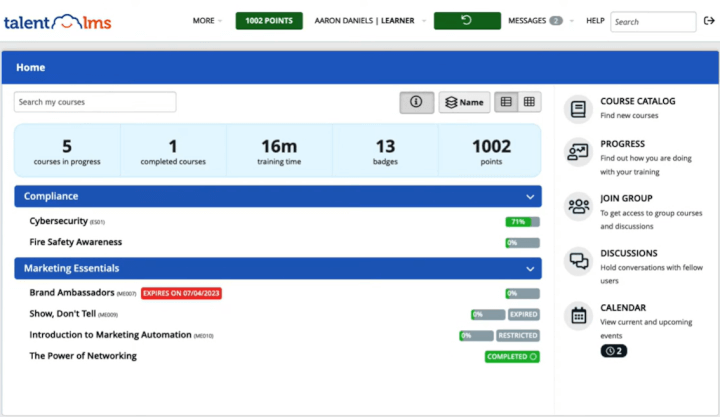The width and height of the screenshot is (720, 417).
Task: Collapse the Marketing Essentials section
Action: 530,269
